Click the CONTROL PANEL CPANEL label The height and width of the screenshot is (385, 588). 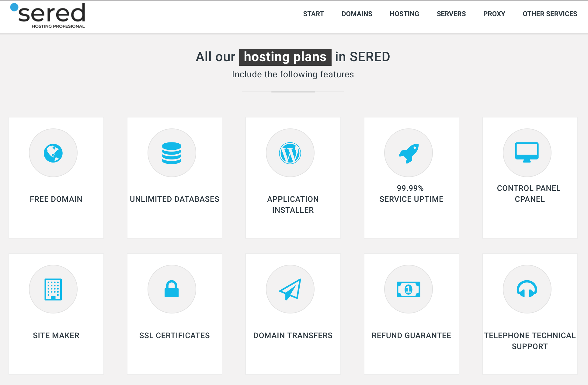click(529, 194)
